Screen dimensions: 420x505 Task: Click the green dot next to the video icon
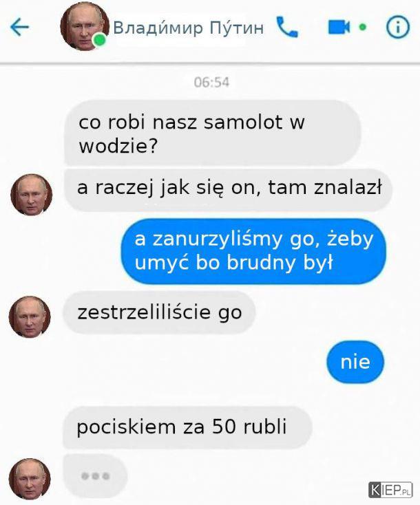tap(363, 28)
